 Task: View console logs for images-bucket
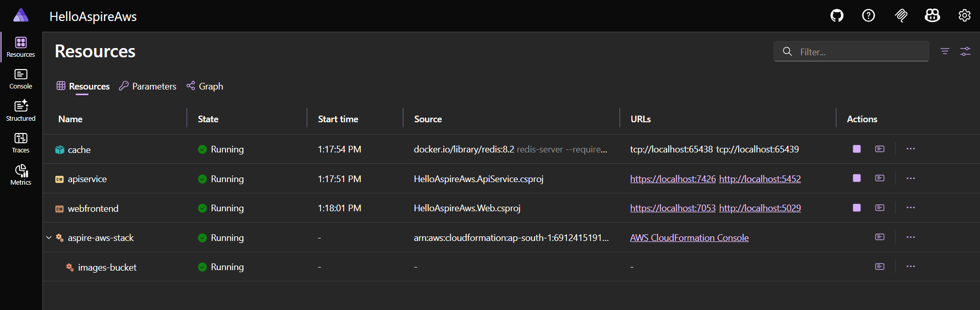coord(880,267)
